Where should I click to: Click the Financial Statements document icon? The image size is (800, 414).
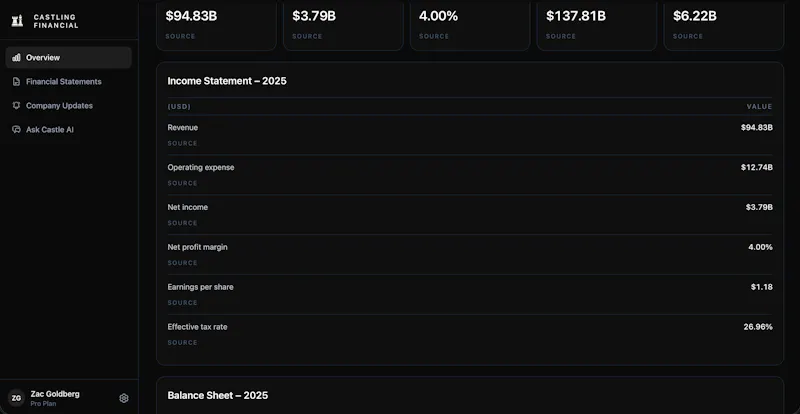point(16,82)
